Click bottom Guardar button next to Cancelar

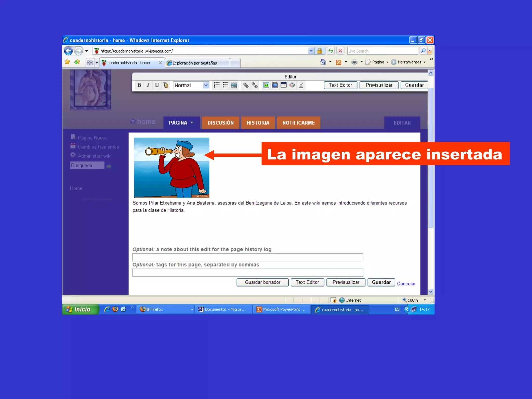381,282
